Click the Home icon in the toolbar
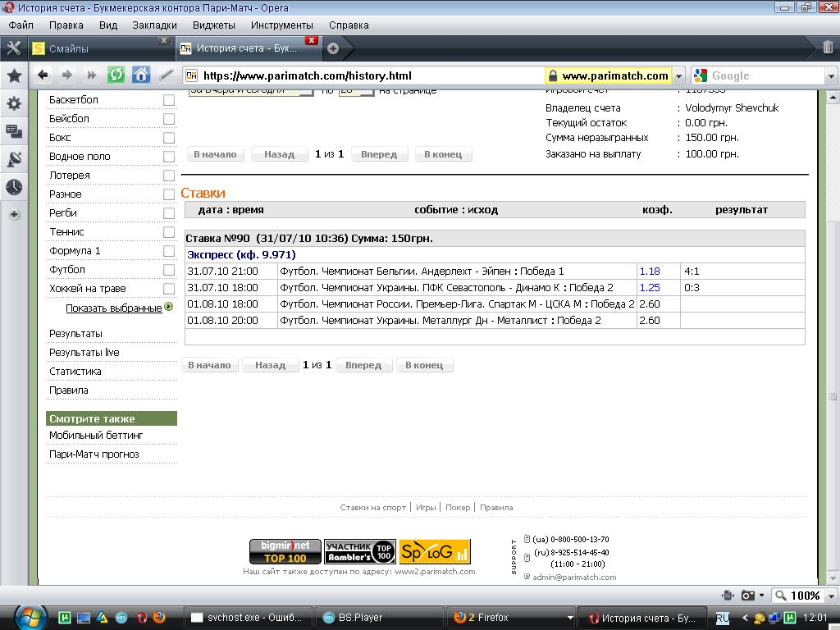840x630 pixels. click(141, 75)
